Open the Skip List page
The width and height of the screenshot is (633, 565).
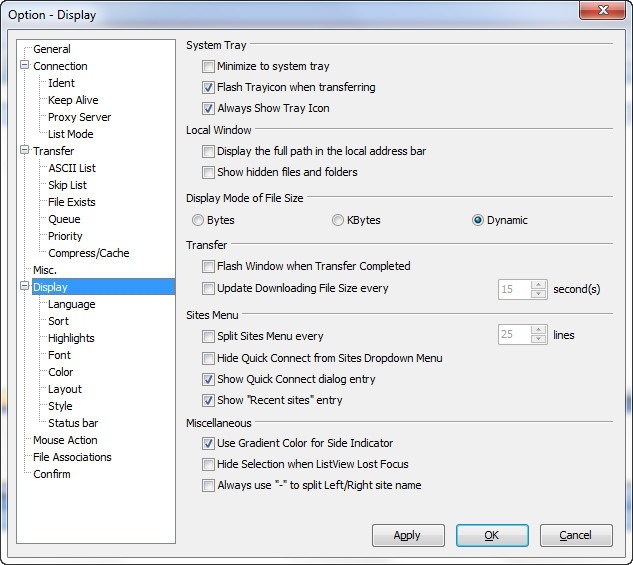coord(67,185)
